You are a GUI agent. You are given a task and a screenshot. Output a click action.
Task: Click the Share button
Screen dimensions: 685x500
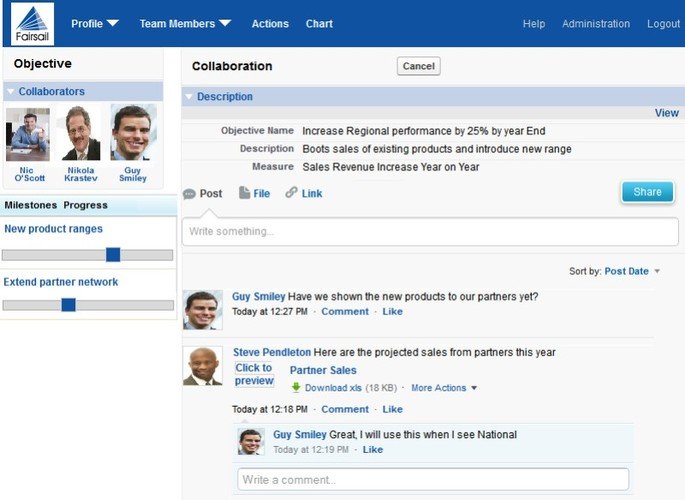[647, 192]
